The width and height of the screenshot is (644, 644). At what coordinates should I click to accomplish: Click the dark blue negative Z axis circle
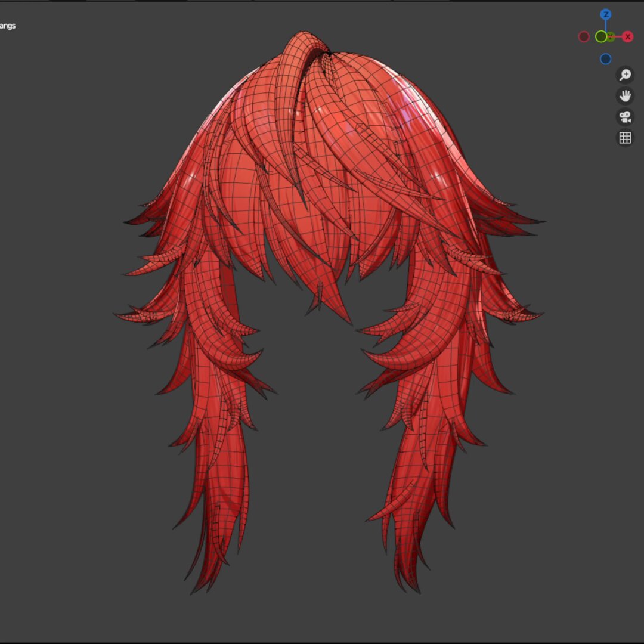pos(605,58)
